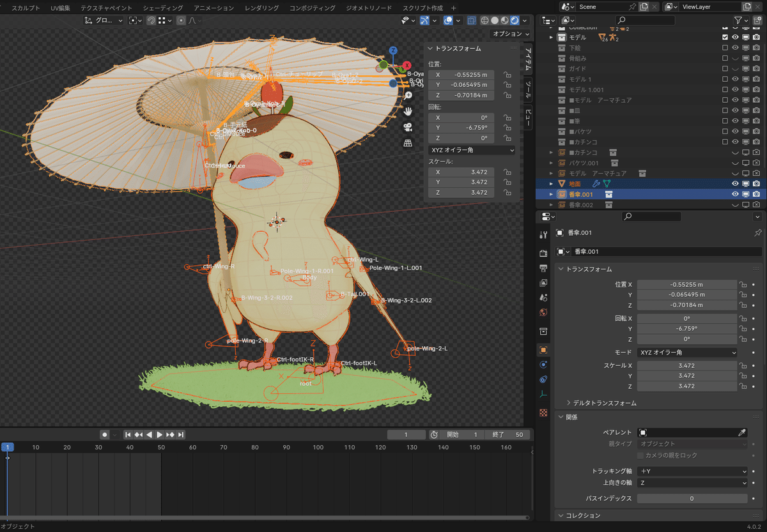This screenshot has width=767, height=532.
Task: Hide 地面 object with eye icon
Action: (x=735, y=183)
